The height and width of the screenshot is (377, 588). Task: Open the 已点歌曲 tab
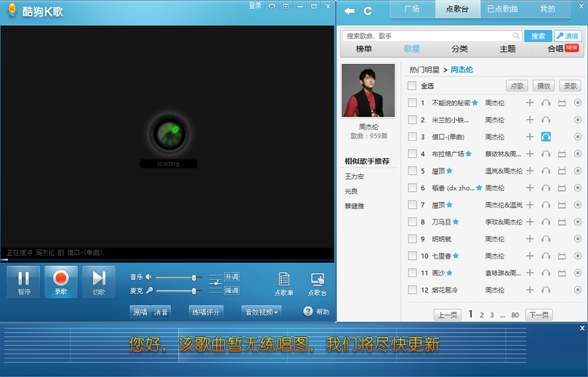pos(502,9)
